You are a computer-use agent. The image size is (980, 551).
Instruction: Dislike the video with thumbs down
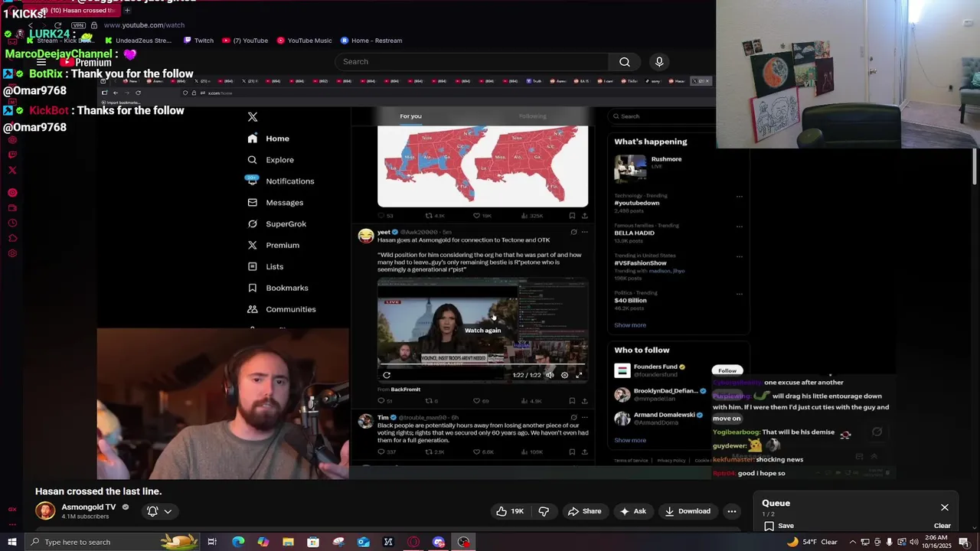click(544, 511)
